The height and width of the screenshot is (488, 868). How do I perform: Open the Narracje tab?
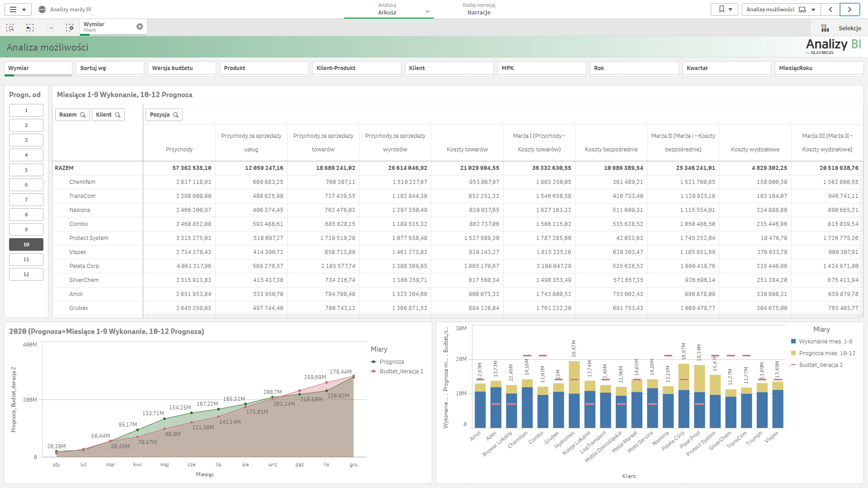tap(479, 9)
